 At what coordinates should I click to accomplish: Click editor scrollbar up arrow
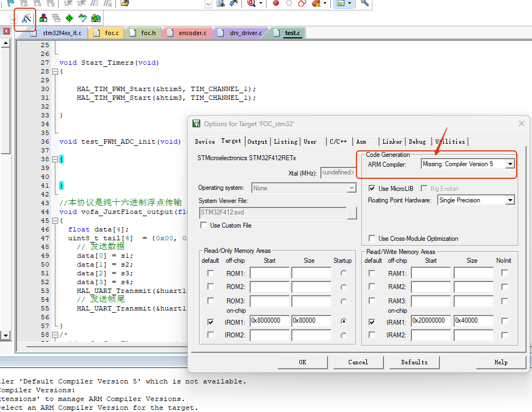click(5, 43)
